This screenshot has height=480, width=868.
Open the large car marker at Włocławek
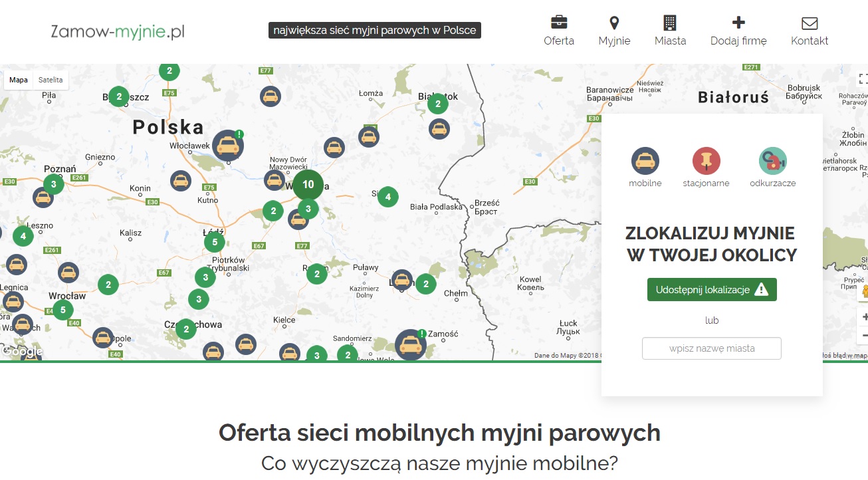point(228,146)
